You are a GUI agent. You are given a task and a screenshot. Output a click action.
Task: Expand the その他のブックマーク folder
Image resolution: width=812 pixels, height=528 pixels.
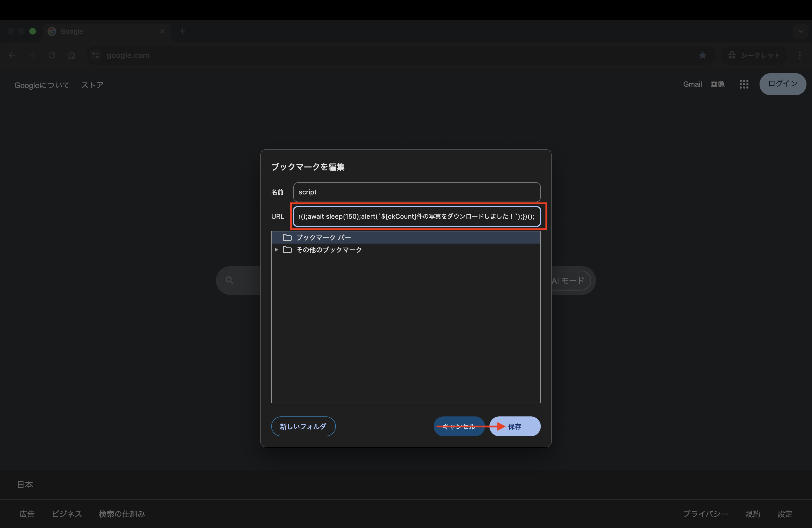(276, 250)
